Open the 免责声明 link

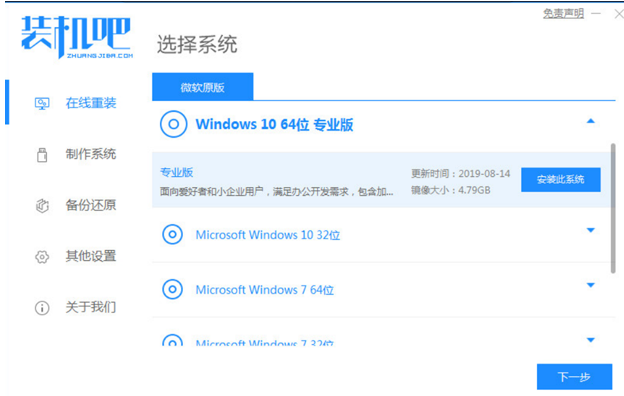(564, 14)
